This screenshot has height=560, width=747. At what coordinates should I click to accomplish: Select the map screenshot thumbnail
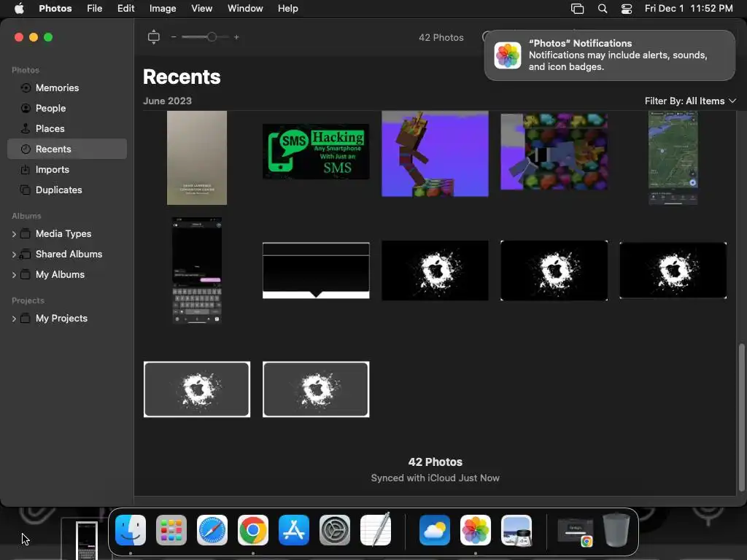click(x=673, y=157)
